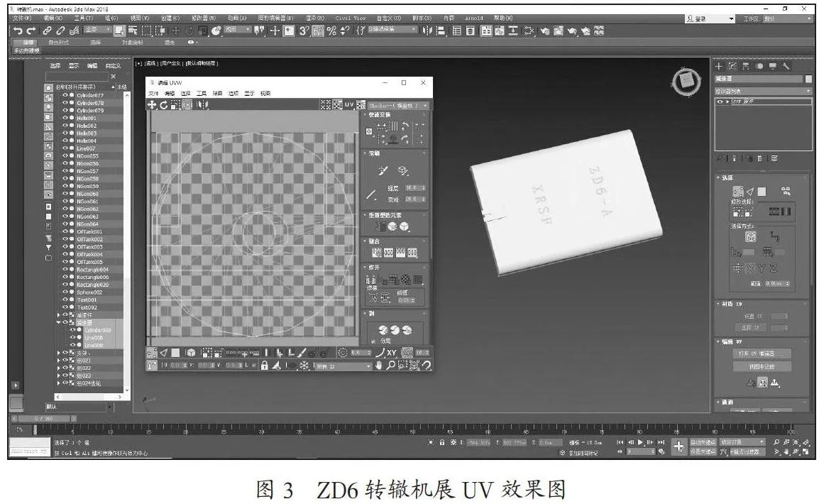Toggle the UV axis display button
Image resolution: width=819 pixels, height=504 pixels.
pyautogui.click(x=349, y=105)
